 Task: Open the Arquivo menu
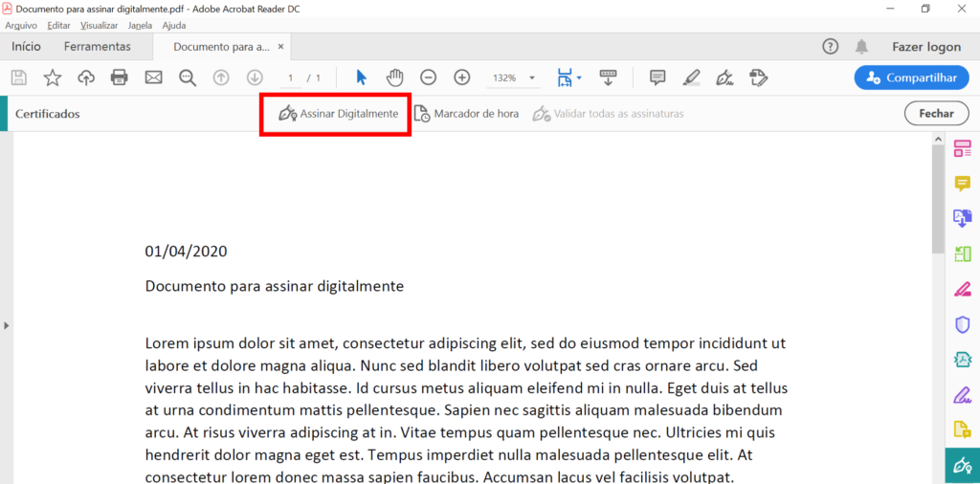[x=21, y=25]
